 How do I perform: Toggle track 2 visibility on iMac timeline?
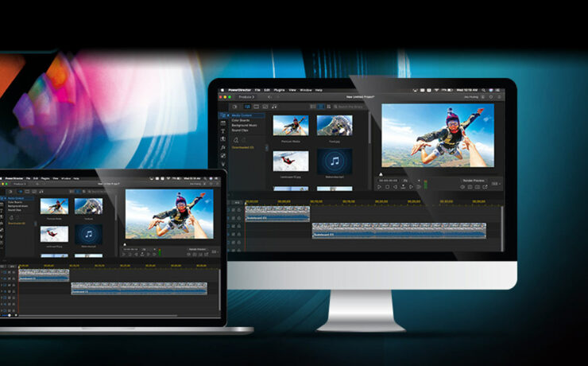click(x=234, y=226)
